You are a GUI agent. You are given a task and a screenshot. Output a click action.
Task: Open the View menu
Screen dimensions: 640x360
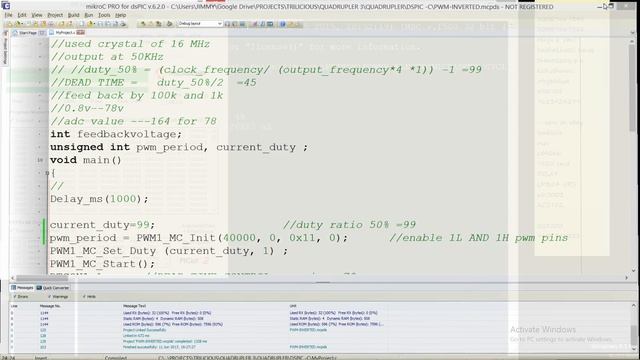click(37, 15)
